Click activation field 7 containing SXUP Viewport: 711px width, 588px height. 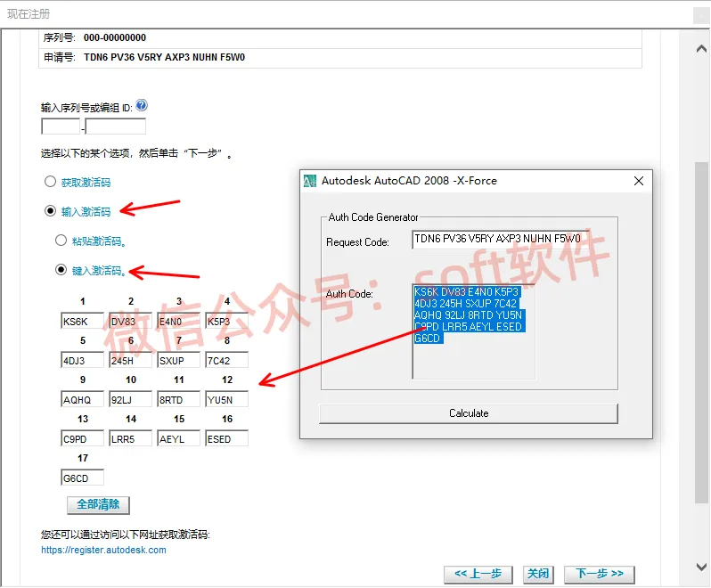[x=179, y=360]
